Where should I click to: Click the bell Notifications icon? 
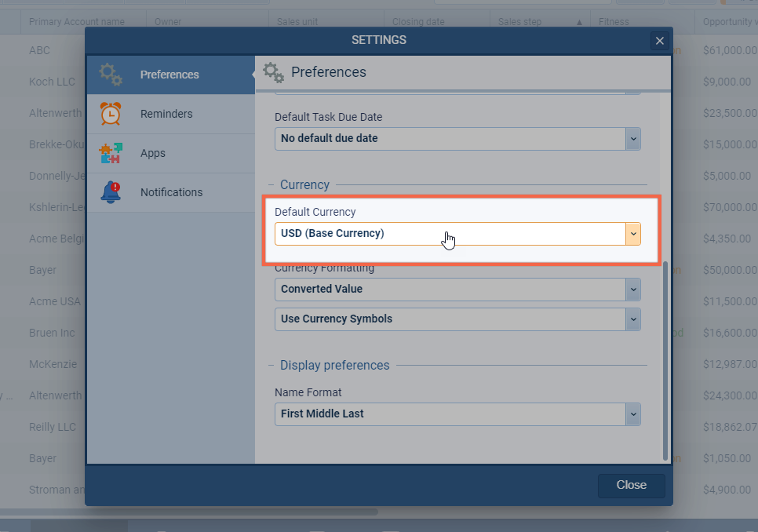(111, 192)
